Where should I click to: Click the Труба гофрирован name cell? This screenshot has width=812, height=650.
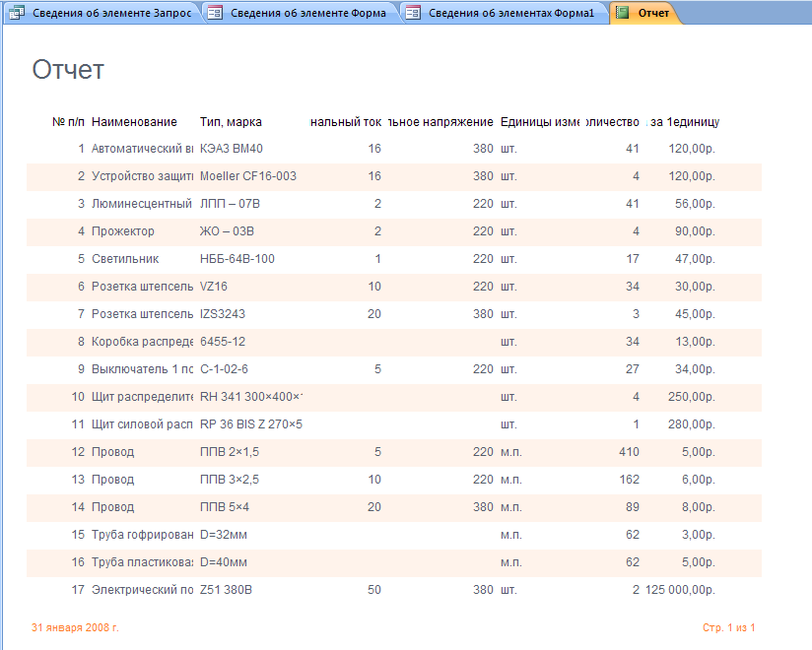(x=143, y=535)
